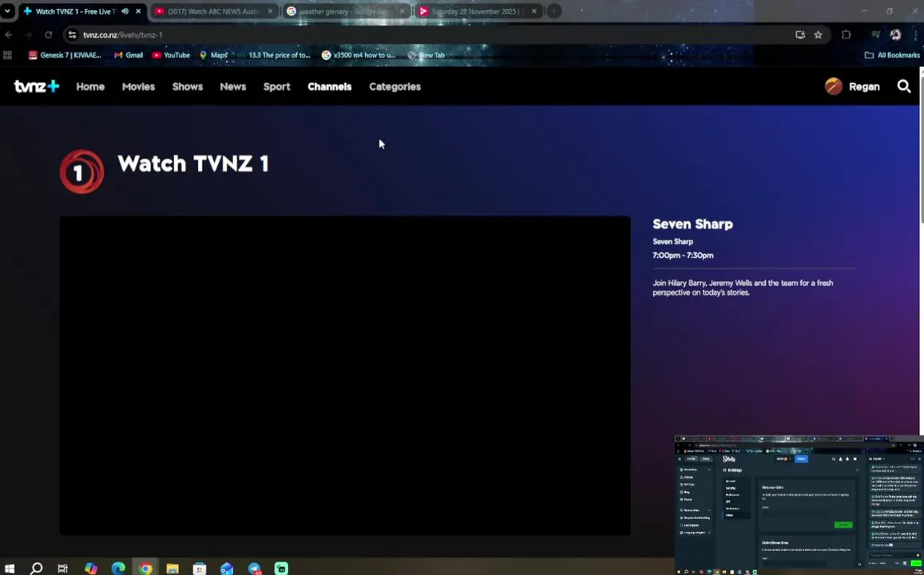
Task: Go to the Home section
Action: pos(90,86)
